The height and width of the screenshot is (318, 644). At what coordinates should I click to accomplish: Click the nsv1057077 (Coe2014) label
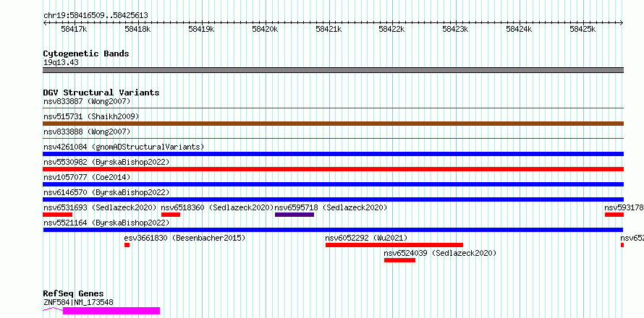(x=87, y=177)
